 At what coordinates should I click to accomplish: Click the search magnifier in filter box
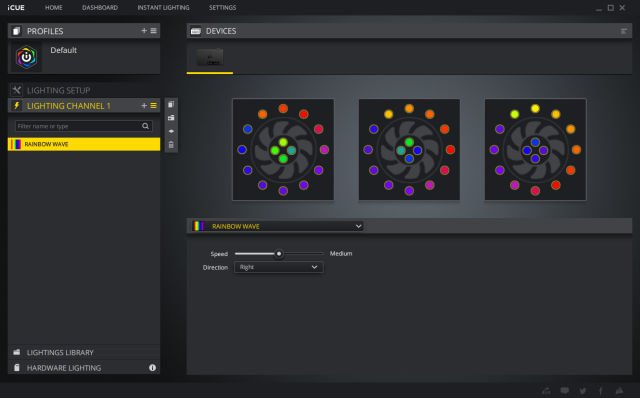[145, 126]
